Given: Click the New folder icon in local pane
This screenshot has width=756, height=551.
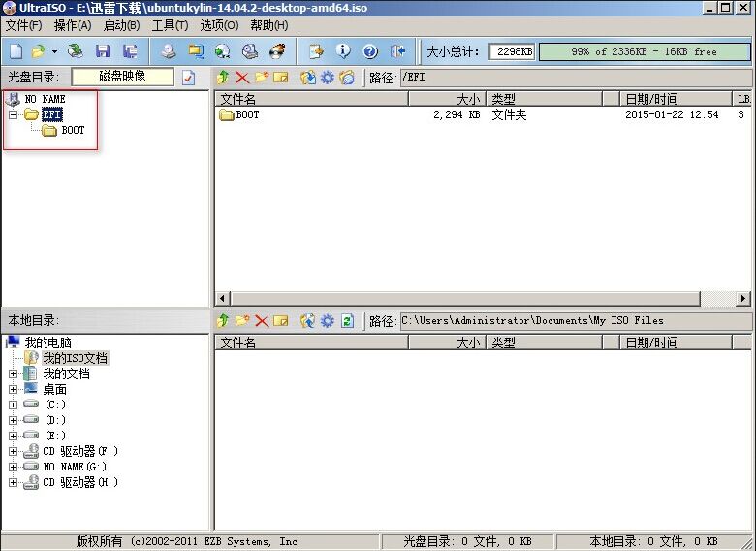Looking at the screenshot, I should (x=242, y=321).
